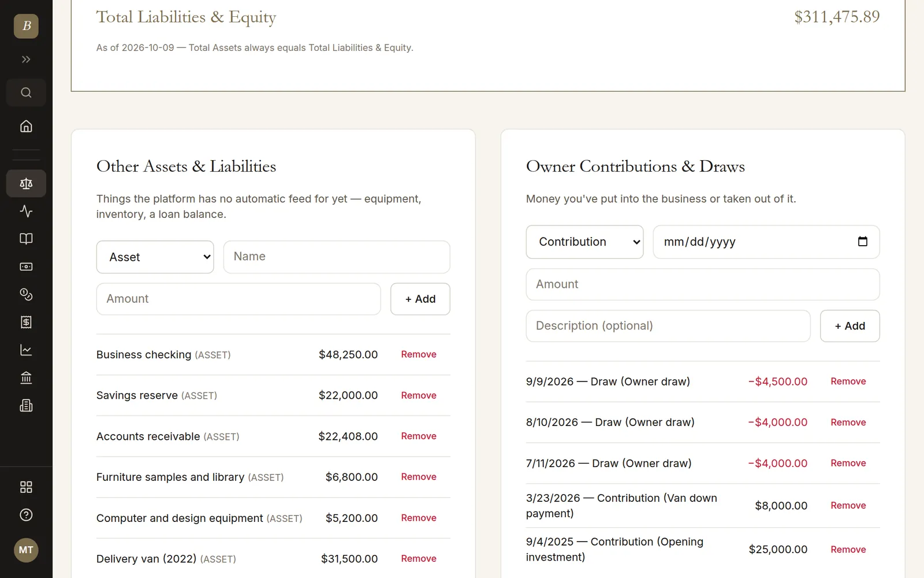Go to Home via the house icon
Viewport: 924px width, 578px height.
[26, 126]
